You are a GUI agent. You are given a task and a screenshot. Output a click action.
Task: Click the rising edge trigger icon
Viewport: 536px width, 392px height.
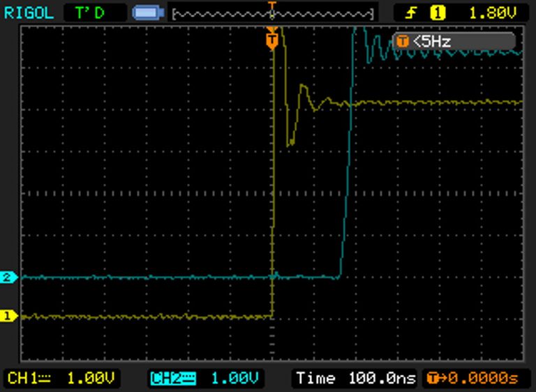pyautogui.click(x=410, y=13)
